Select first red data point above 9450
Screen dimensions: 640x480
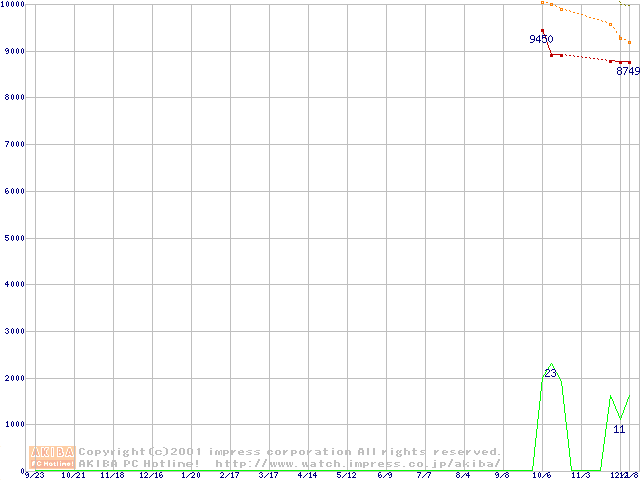pyautogui.click(x=542, y=30)
